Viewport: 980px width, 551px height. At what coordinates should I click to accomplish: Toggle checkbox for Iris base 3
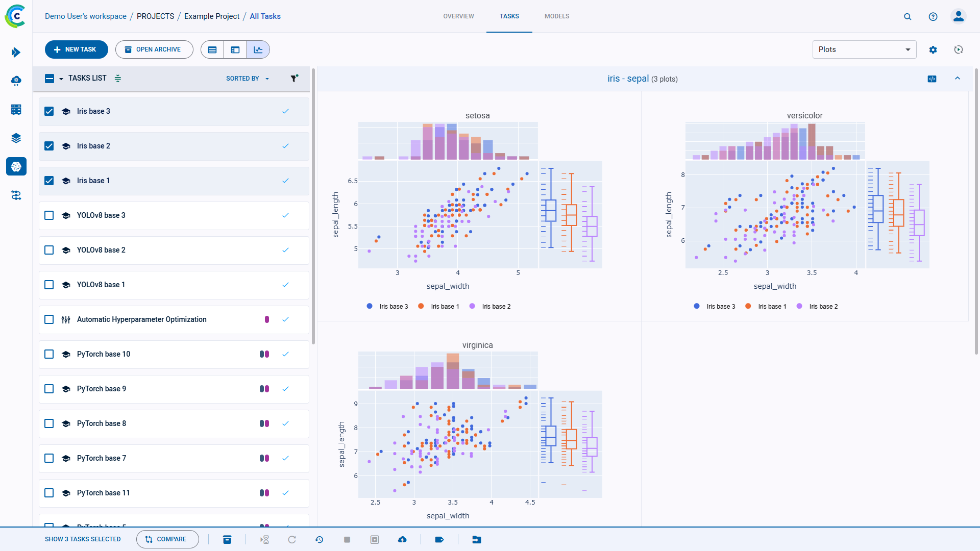(x=50, y=111)
